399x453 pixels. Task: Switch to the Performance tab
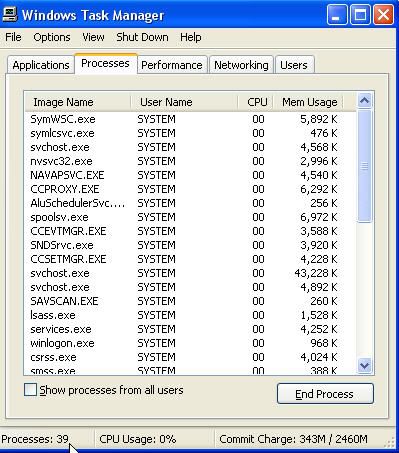172,65
